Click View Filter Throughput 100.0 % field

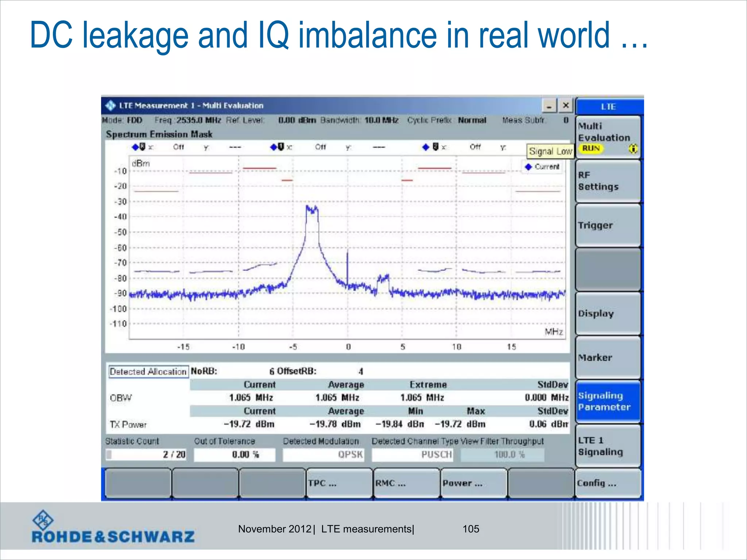[x=502, y=455]
